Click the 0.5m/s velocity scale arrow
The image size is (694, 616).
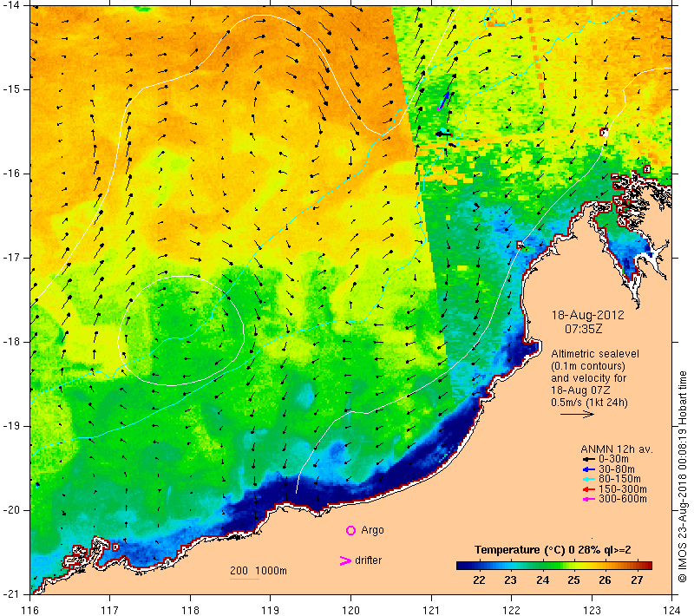point(577,414)
